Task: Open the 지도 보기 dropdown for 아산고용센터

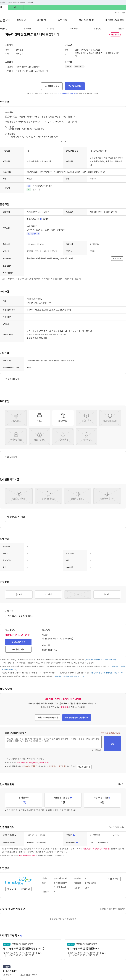Action: (x=117, y=835)
